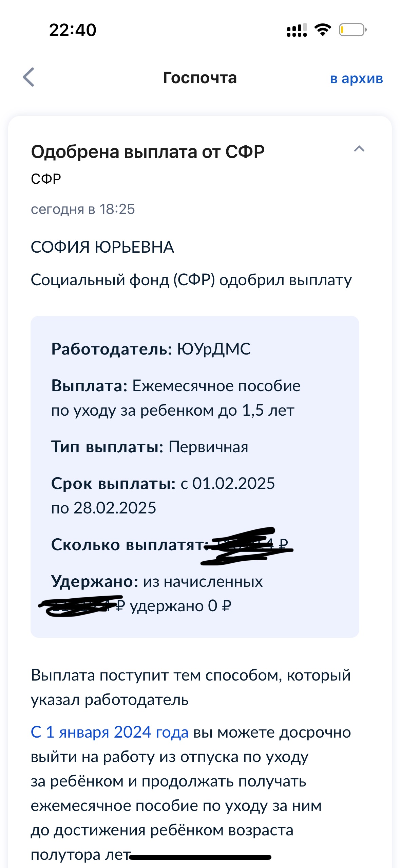This screenshot has width=400, height=868.
Task: Tap the timestamp "сегодня в 18:25"
Action: click(x=83, y=210)
